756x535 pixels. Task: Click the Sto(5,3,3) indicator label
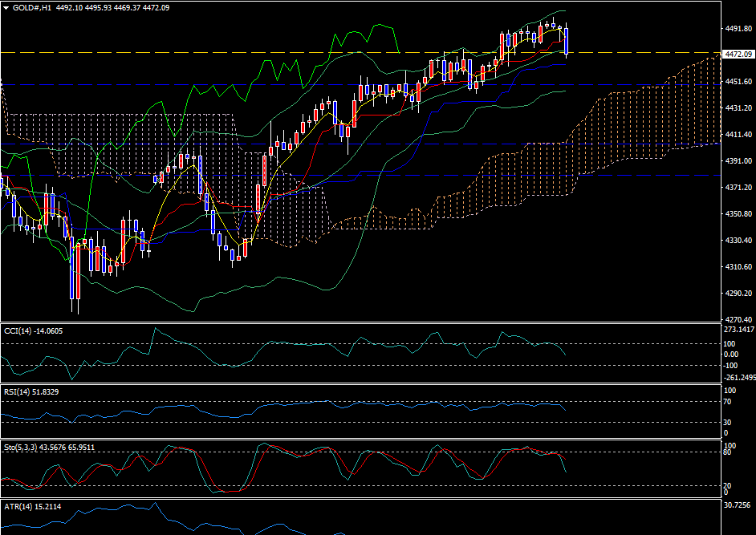[x=49, y=447]
